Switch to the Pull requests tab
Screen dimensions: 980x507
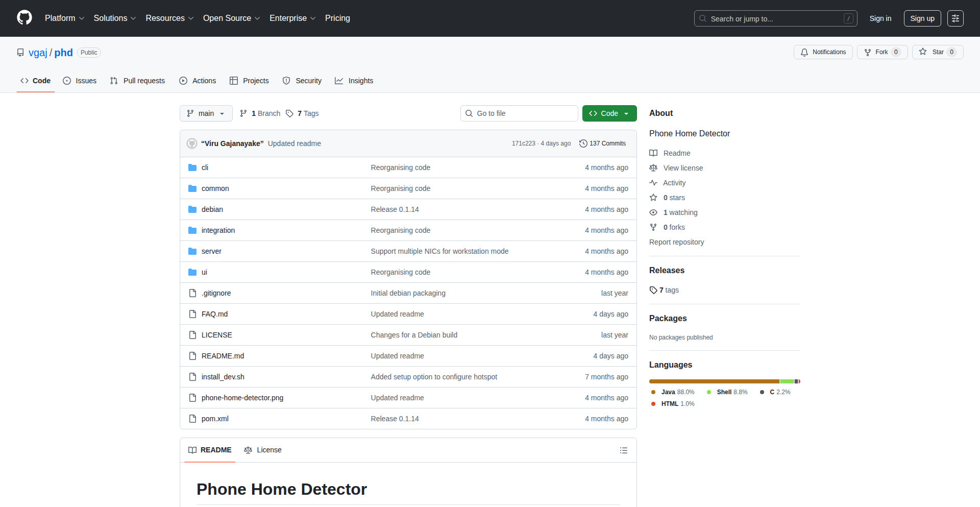click(x=137, y=81)
